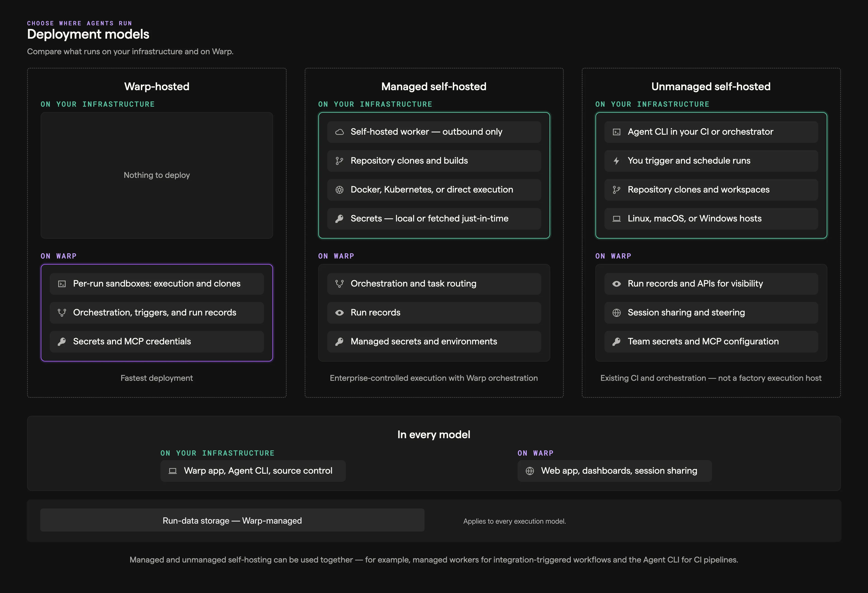Image resolution: width=868 pixels, height=593 pixels.
Task: Click the Deployment models title
Action: pyautogui.click(x=88, y=34)
